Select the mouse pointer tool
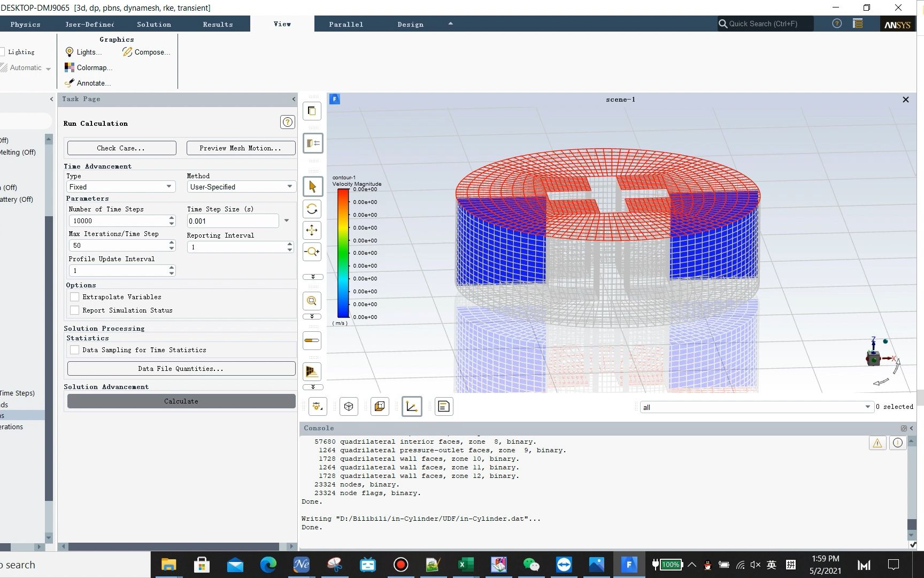Viewport: 924px width, 578px height. coord(312,186)
